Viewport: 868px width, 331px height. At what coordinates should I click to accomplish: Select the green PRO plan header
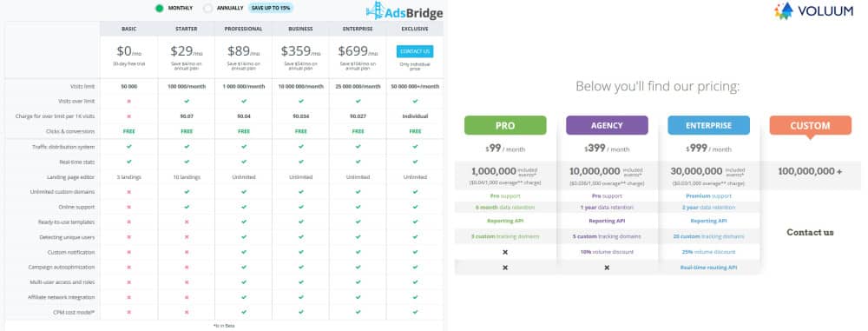coord(505,125)
